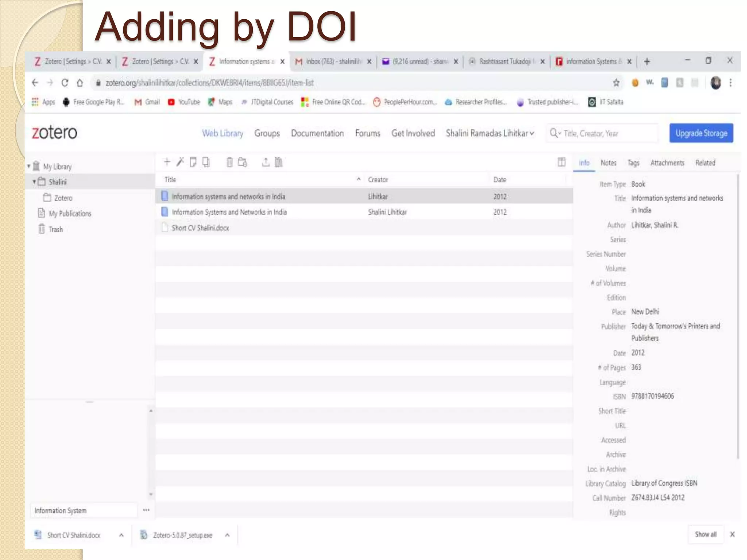
Task: Expand Short CV Shalini.docx download options
Action: click(121, 535)
